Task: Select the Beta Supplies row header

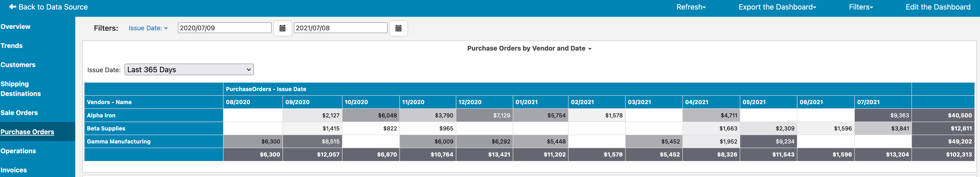Action: tap(154, 128)
